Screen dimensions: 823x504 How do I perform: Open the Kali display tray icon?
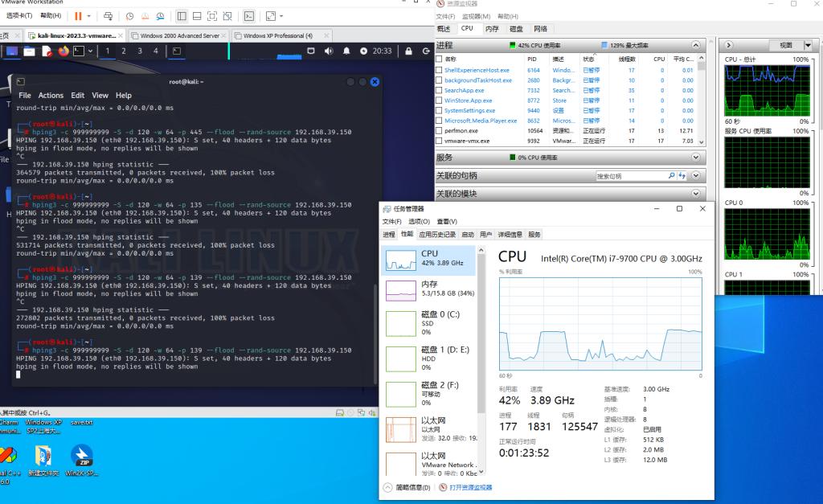click(x=311, y=51)
